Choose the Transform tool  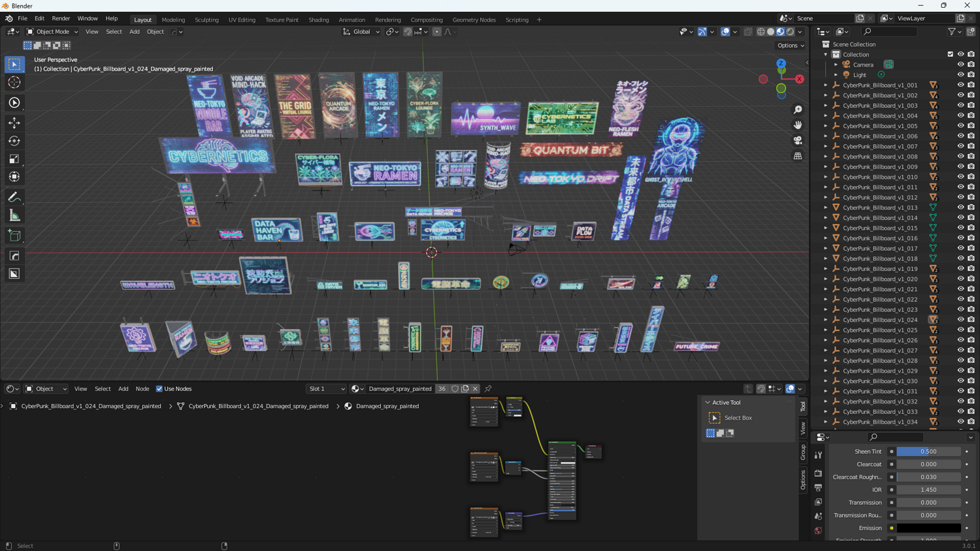[x=14, y=177]
